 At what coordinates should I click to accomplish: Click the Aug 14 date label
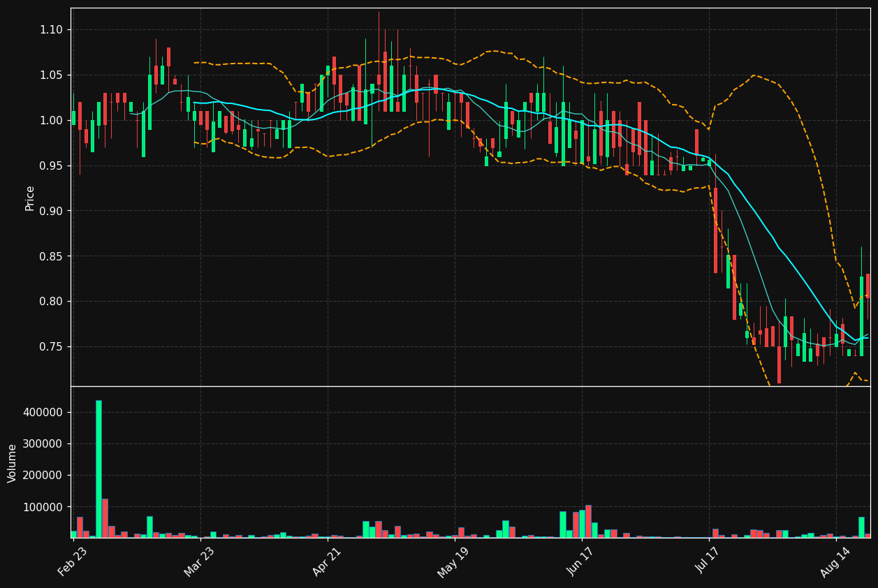pos(835,562)
